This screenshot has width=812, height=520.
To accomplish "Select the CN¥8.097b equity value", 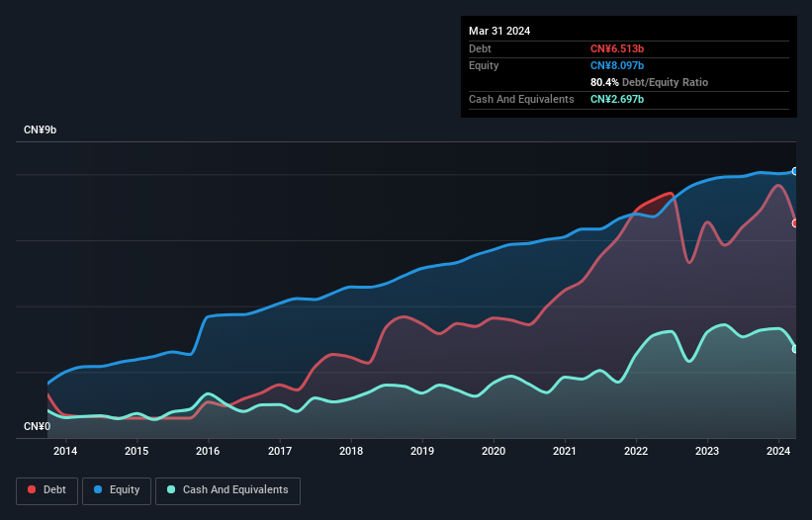I will 616,65.
